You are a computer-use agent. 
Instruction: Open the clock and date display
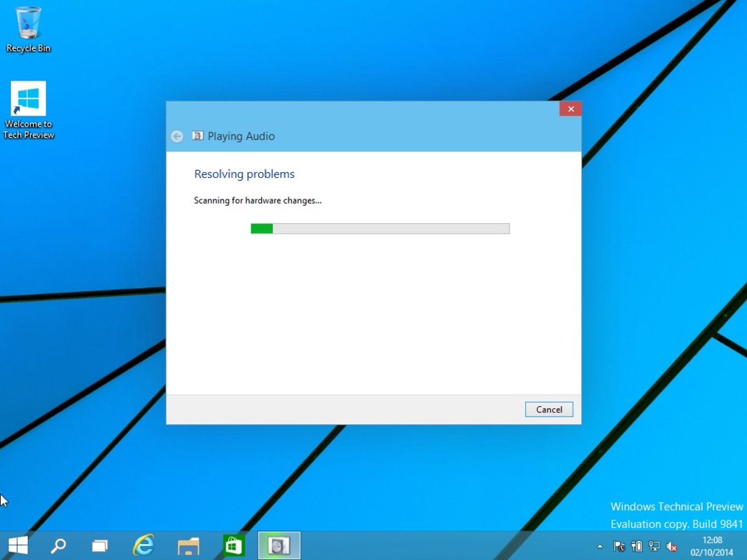click(x=711, y=546)
